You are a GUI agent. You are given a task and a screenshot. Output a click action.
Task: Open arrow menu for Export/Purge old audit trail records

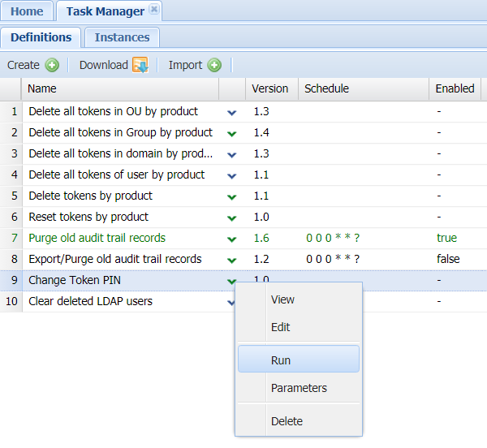click(232, 260)
